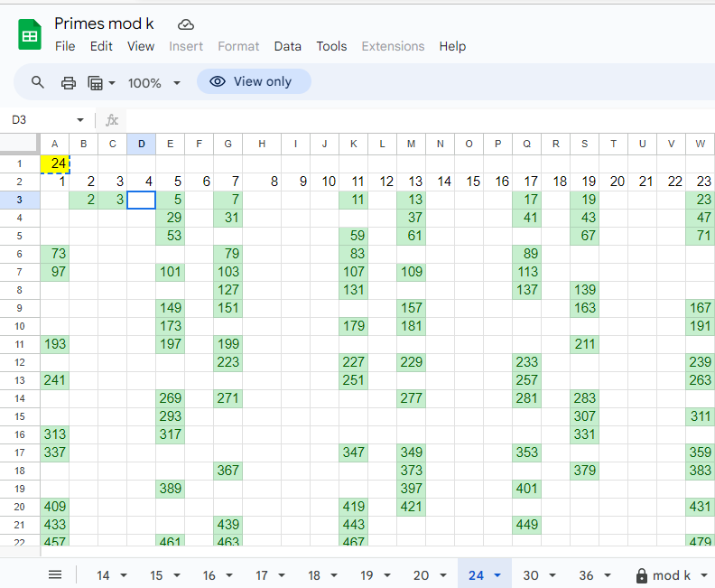The image size is (715, 588).
Task: Select the row 2 cell containing 16
Action: pos(498,182)
